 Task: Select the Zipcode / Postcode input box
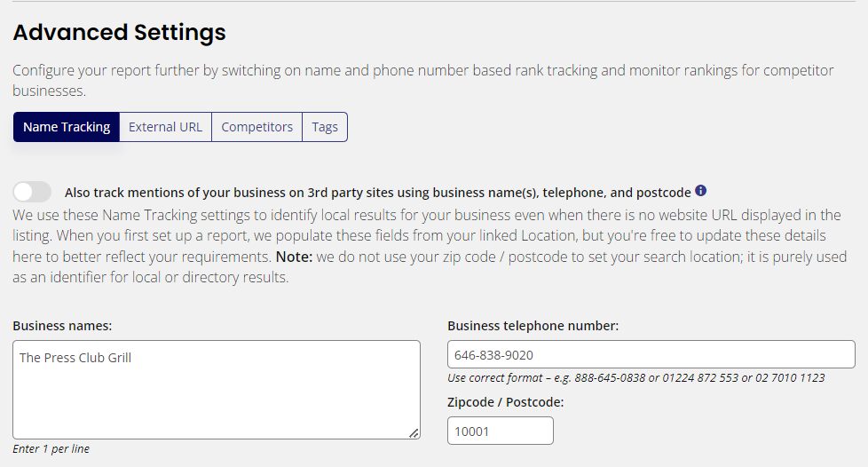pyautogui.click(x=501, y=431)
